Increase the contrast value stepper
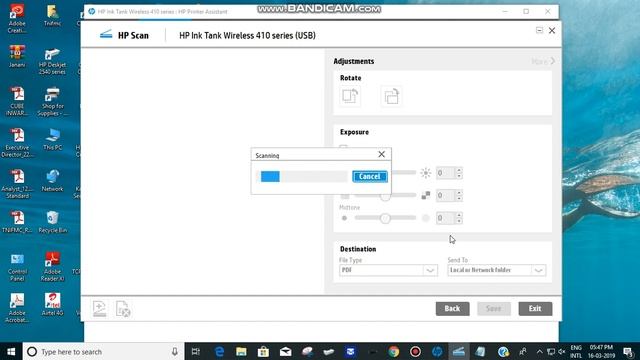The width and height of the screenshot is (640, 360). coord(459,193)
